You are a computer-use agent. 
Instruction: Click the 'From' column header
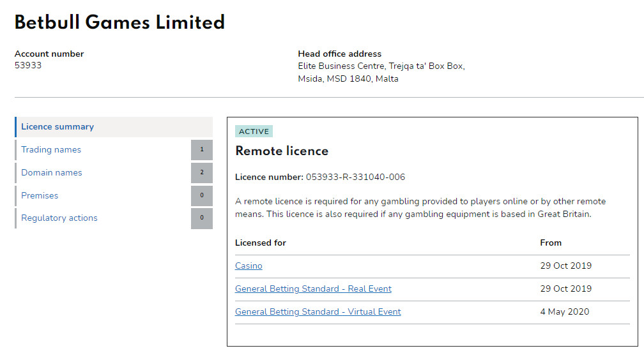click(551, 243)
